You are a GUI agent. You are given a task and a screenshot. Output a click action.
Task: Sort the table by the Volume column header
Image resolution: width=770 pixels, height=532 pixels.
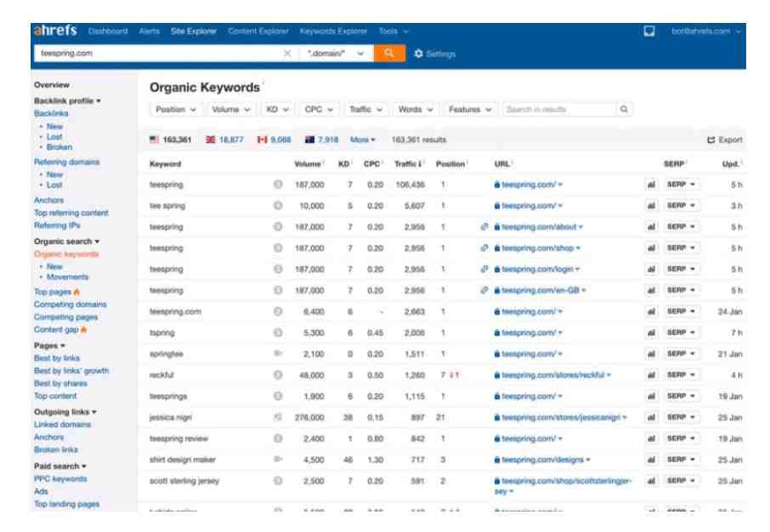point(309,163)
